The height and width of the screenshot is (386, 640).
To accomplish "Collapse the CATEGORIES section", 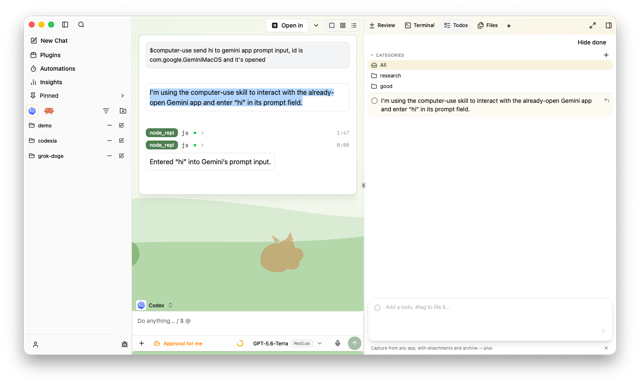I will [x=387, y=55].
